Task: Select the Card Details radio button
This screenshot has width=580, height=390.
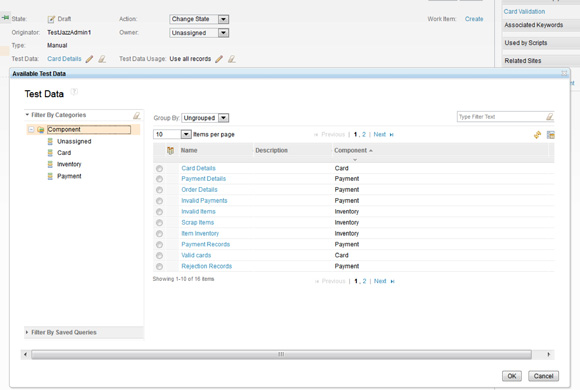Action: 159,169
